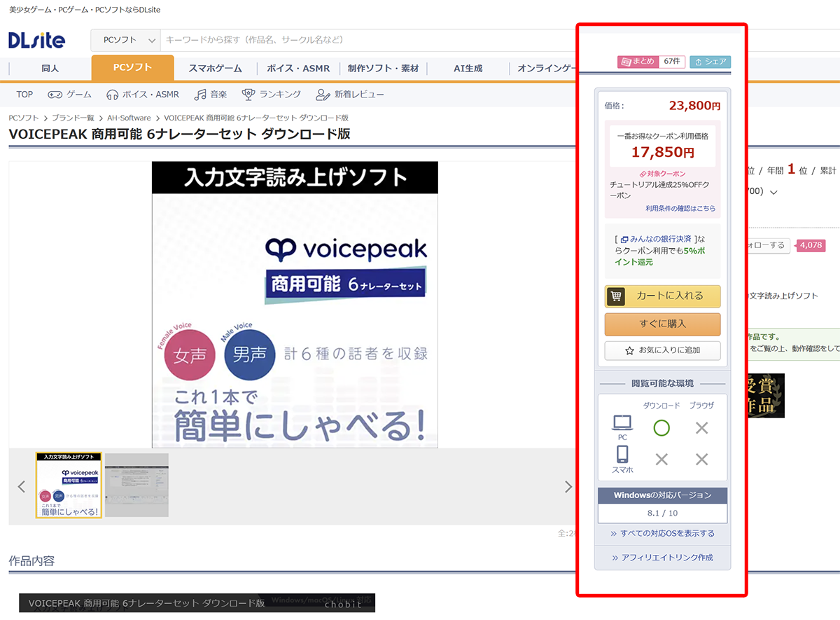Add product to favorites with お気に入りに追加
This screenshot has width=840, height=620.
tap(662, 350)
